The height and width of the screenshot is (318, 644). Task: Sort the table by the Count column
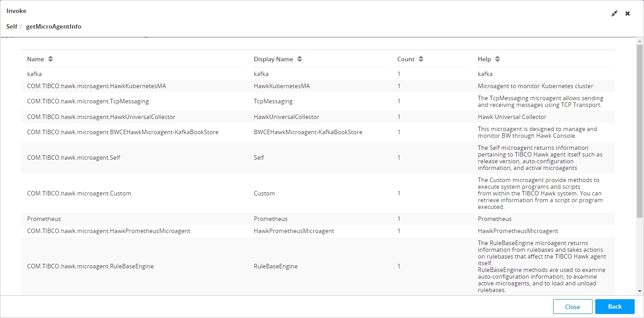421,59
